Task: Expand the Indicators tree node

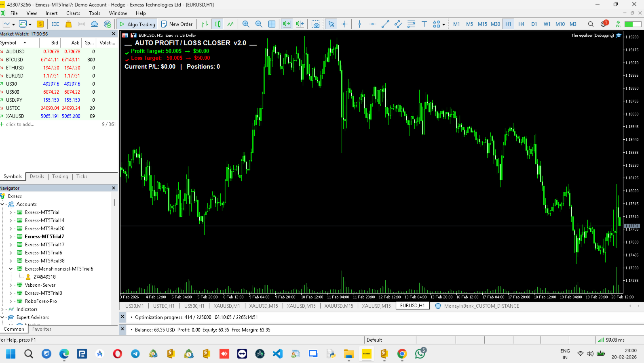Action: click(x=2, y=309)
